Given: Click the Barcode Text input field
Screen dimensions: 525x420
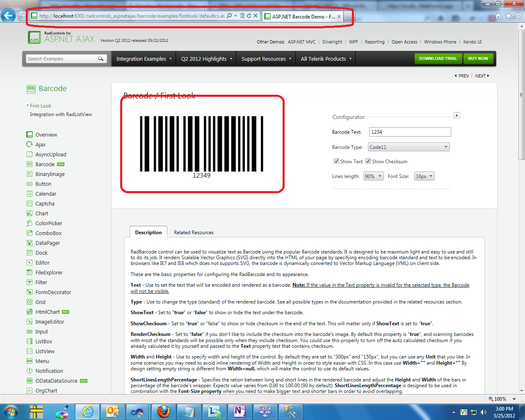Looking at the screenshot, I should click(x=410, y=132).
